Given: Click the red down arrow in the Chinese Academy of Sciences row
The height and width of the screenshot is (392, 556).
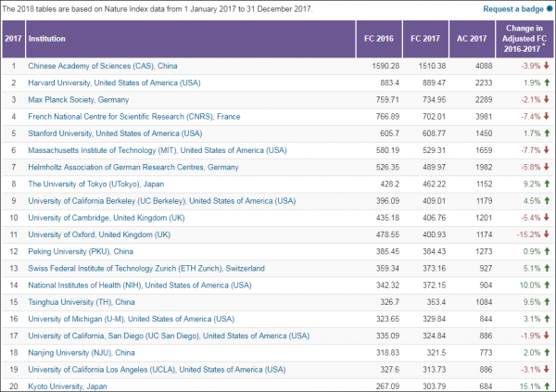Looking at the screenshot, I should (547, 67).
